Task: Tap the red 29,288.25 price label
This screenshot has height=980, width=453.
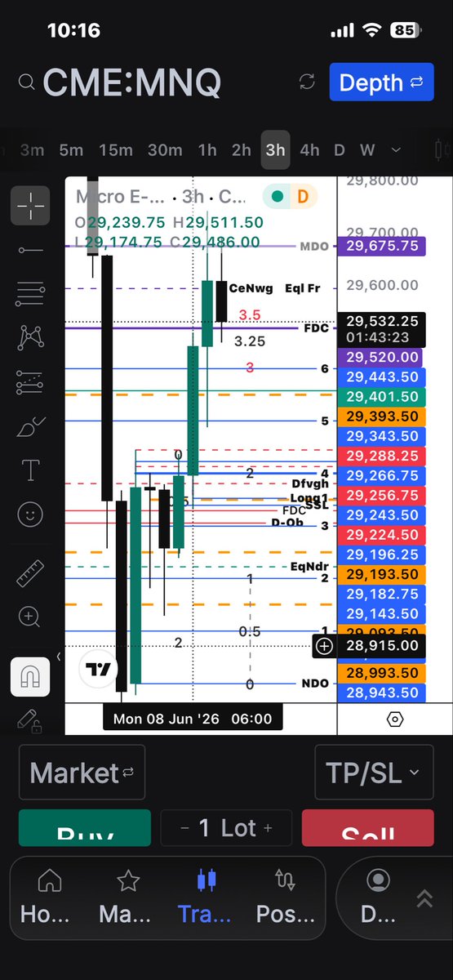Action: [382, 455]
